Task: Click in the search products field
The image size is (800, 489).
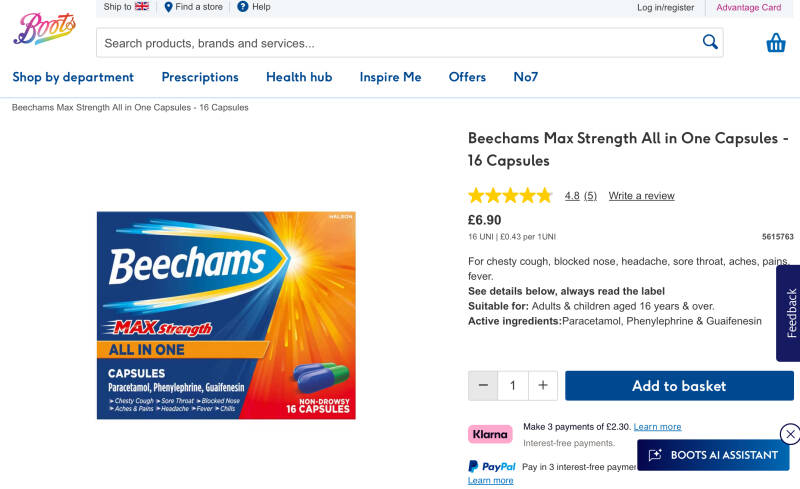Action: pos(400,43)
